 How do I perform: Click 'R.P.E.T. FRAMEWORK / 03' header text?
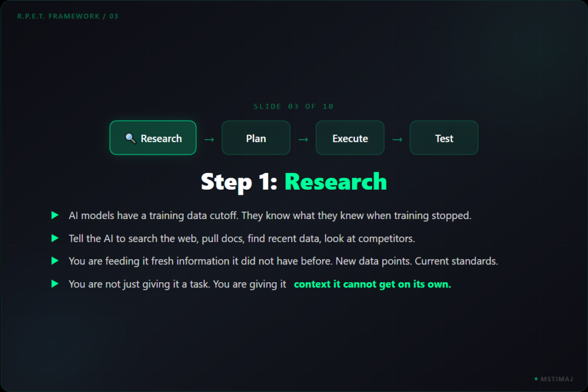coord(68,16)
